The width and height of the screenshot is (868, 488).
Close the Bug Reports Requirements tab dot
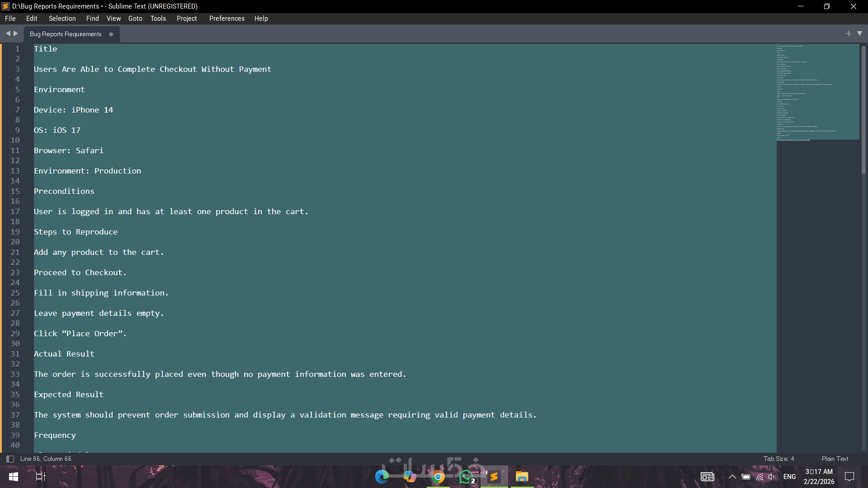click(x=111, y=34)
